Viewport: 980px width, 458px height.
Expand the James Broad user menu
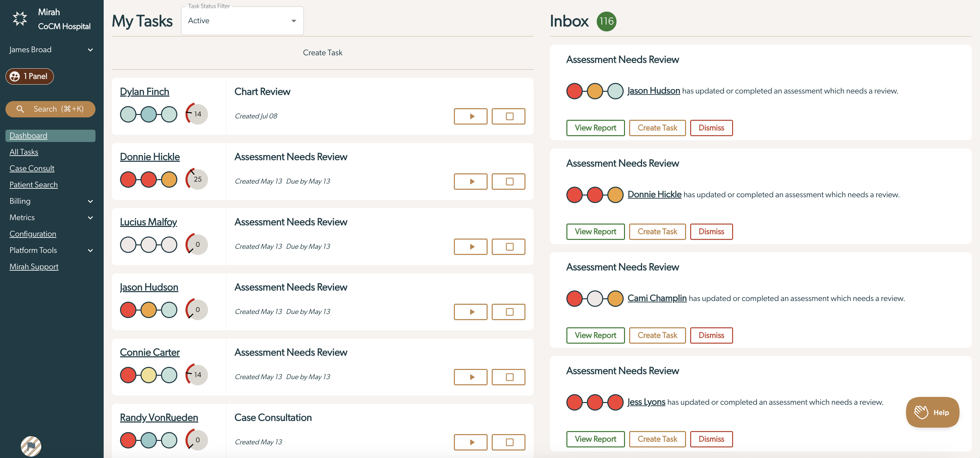tap(50, 49)
